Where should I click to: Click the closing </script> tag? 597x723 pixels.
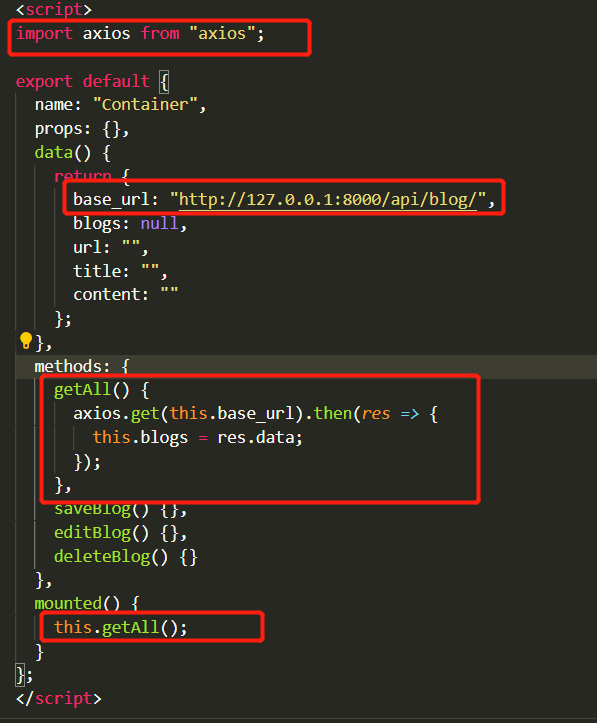click(x=59, y=699)
